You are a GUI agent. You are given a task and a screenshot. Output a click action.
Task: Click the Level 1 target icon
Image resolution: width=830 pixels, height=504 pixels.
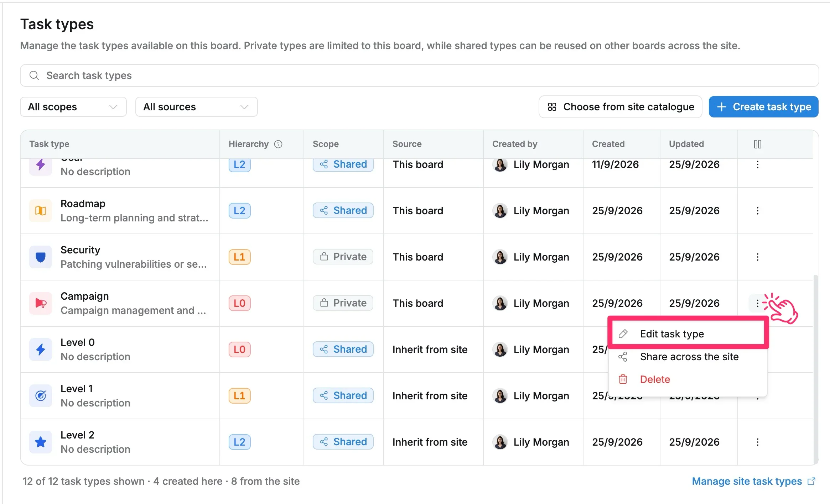41,396
